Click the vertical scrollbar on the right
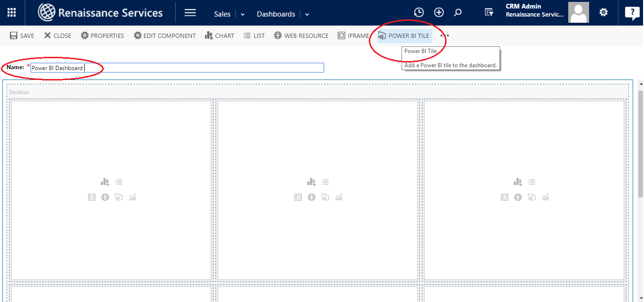Viewport: 644px width, 302px height. [x=640, y=142]
